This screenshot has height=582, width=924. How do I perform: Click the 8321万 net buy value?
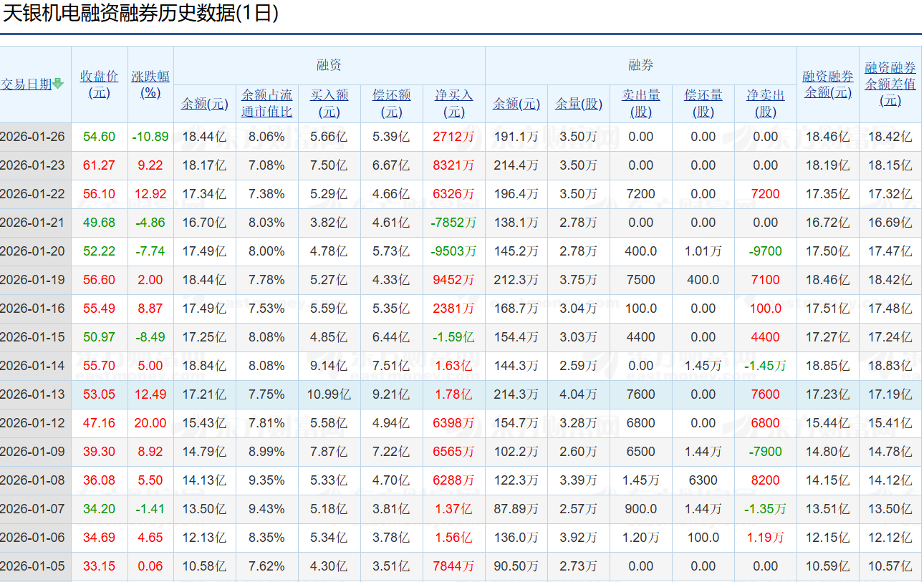(x=453, y=165)
